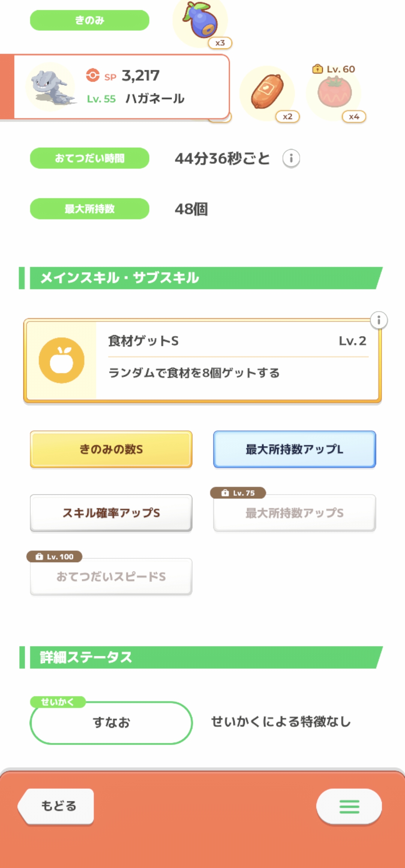Tap the locked Lv. 60 tomato ingredient

coord(334,92)
